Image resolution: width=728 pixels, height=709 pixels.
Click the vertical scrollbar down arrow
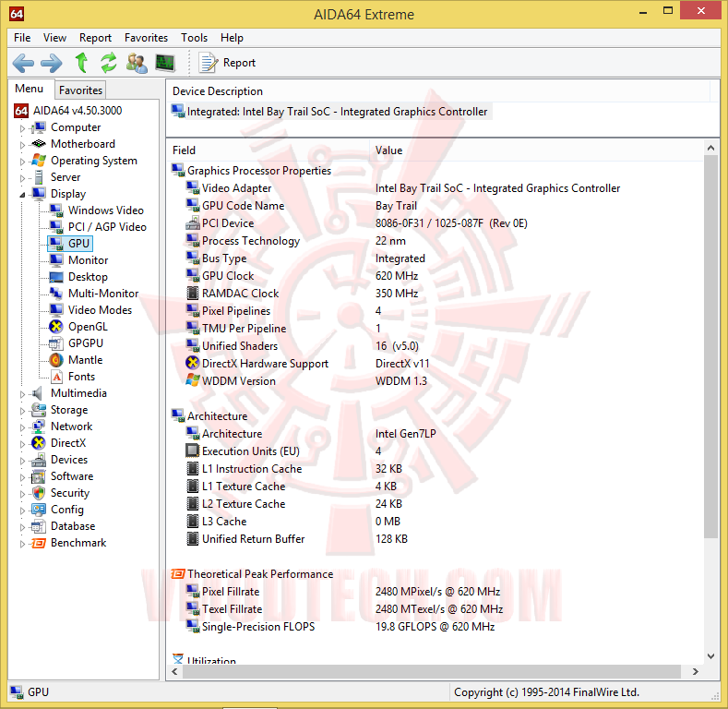click(710, 656)
